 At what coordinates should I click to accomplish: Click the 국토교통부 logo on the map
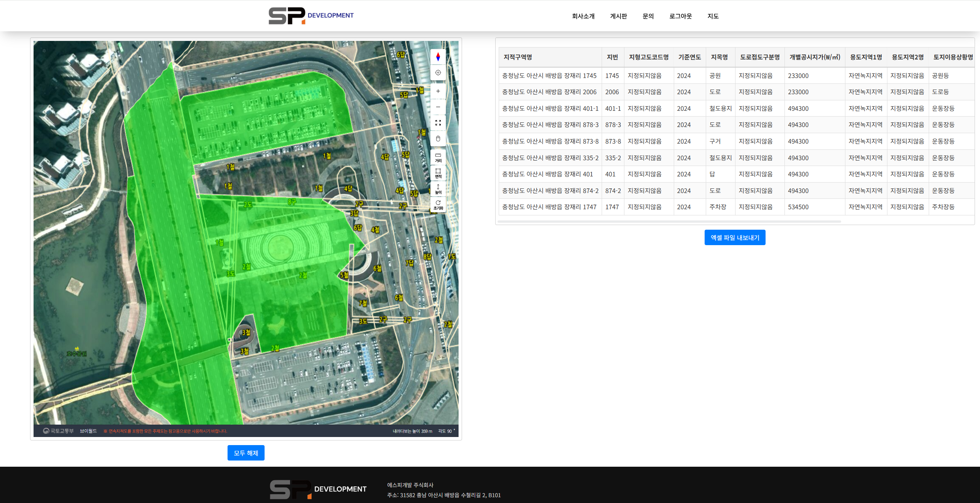[58, 431]
